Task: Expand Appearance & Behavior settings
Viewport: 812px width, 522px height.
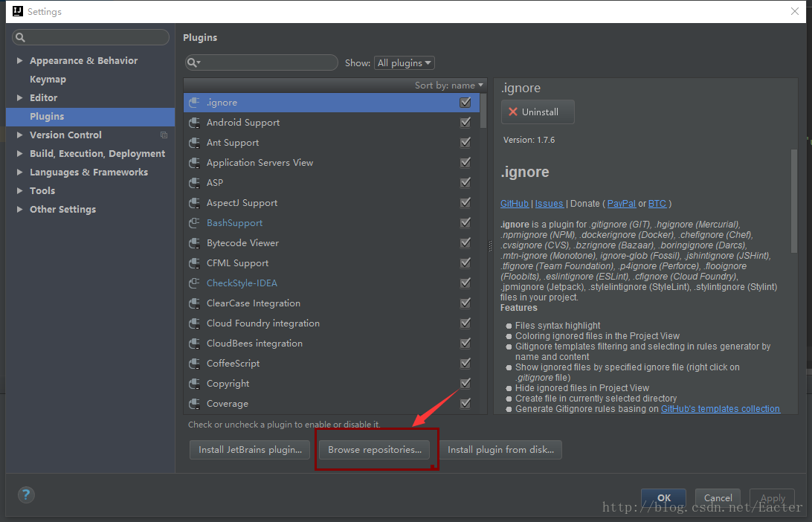Action: click(x=19, y=60)
